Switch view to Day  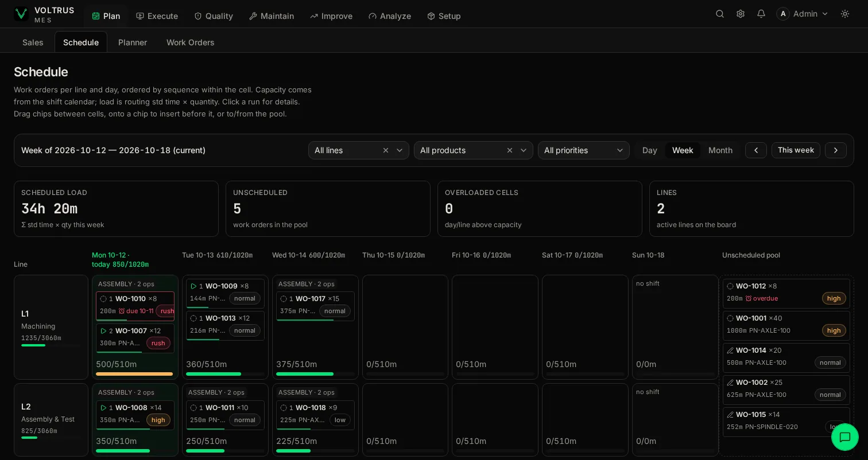click(650, 150)
